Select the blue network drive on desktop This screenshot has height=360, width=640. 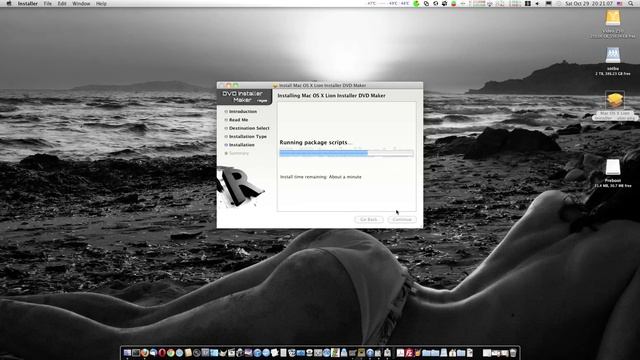[613, 56]
